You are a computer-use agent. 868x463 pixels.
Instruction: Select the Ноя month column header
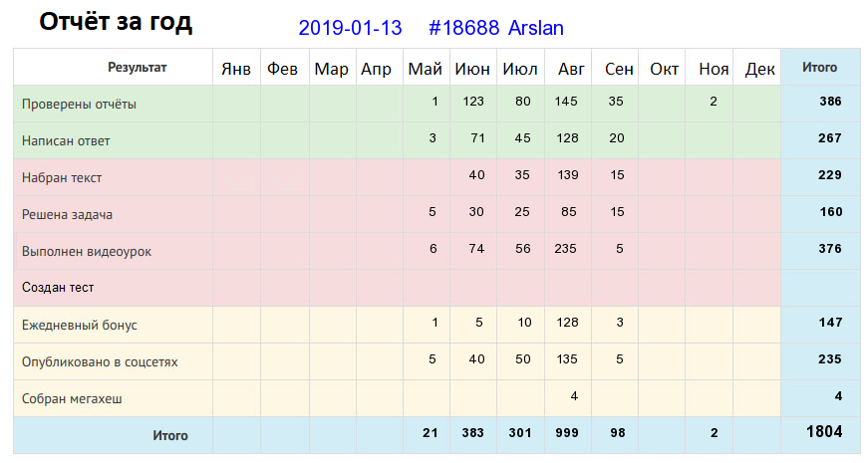[x=713, y=69]
